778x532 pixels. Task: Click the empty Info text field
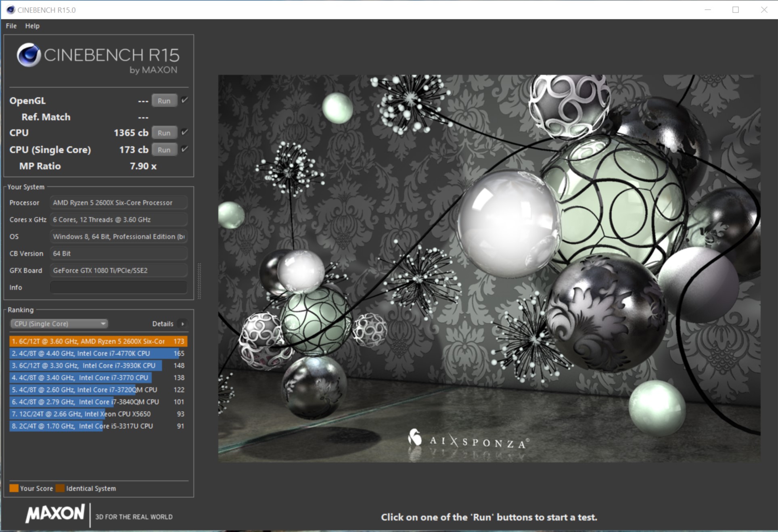[x=119, y=287]
